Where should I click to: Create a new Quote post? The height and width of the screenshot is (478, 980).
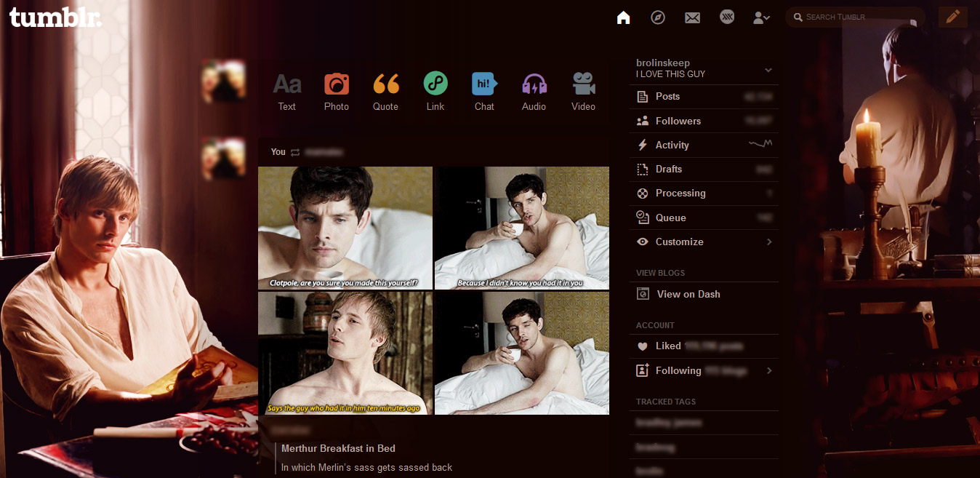(x=386, y=92)
